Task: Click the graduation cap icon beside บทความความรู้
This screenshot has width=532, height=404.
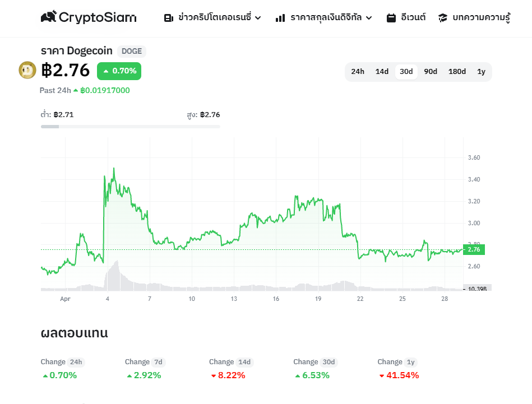Action: point(442,18)
